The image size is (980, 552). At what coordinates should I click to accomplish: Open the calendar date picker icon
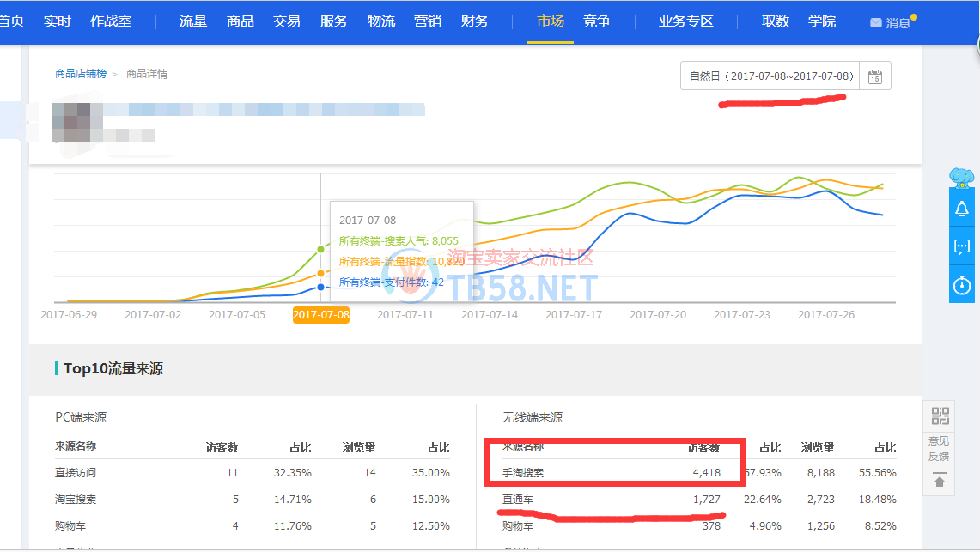pos(874,76)
